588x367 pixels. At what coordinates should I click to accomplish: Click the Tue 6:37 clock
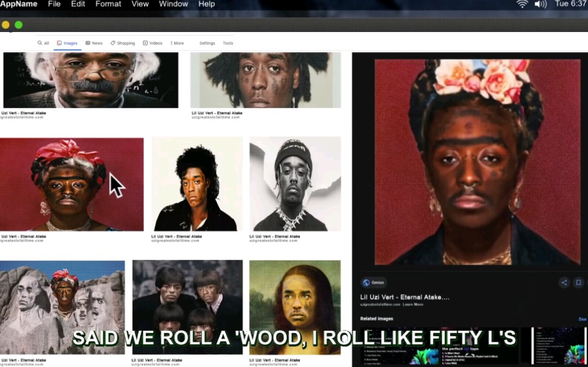point(570,4)
